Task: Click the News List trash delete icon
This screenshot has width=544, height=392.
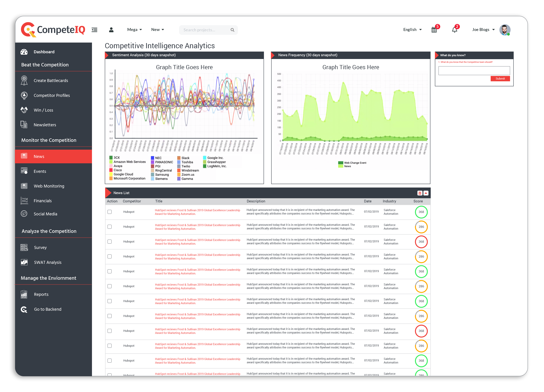Action: click(420, 193)
